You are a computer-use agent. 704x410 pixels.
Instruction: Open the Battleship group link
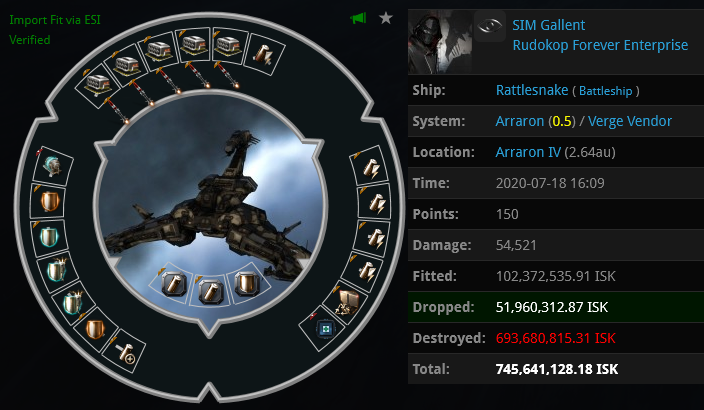[x=605, y=91]
